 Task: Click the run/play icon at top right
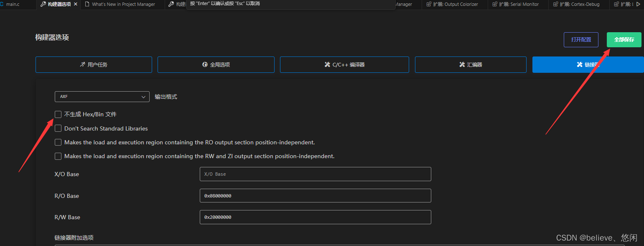point(639,4)
